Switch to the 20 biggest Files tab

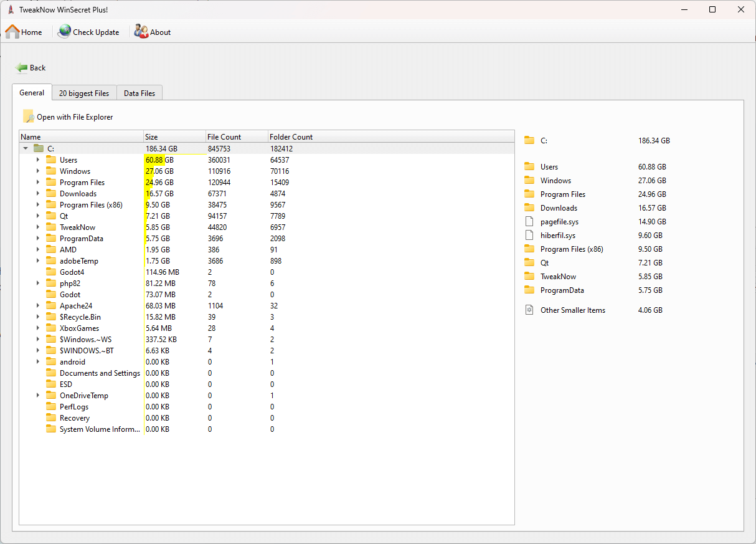83,92
